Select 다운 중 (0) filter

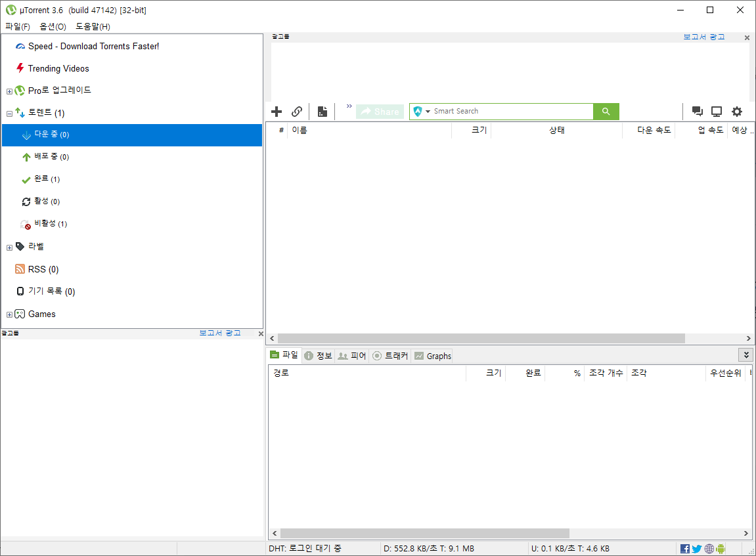(x=132, y=135)
